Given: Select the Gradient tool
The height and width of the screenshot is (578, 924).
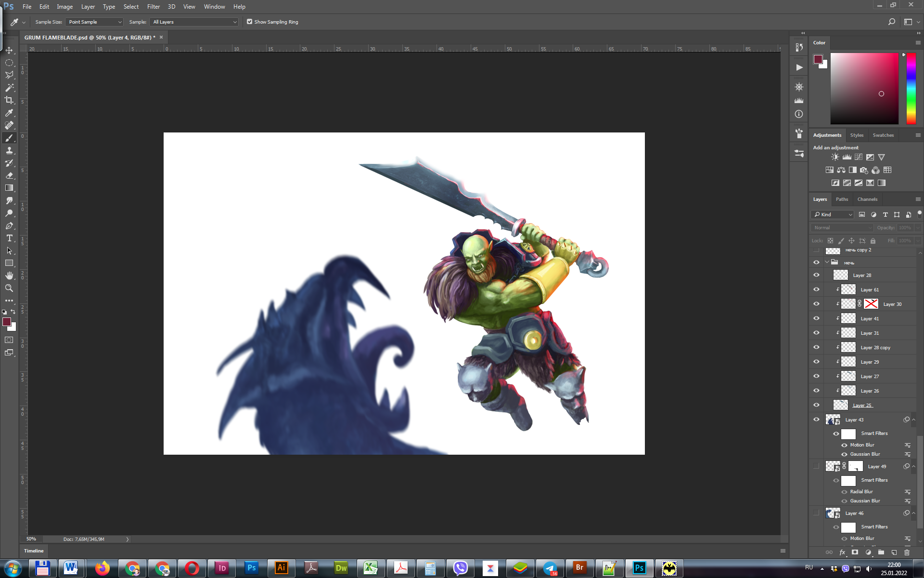Looking at the screenshot, I should tap(9, 188).
